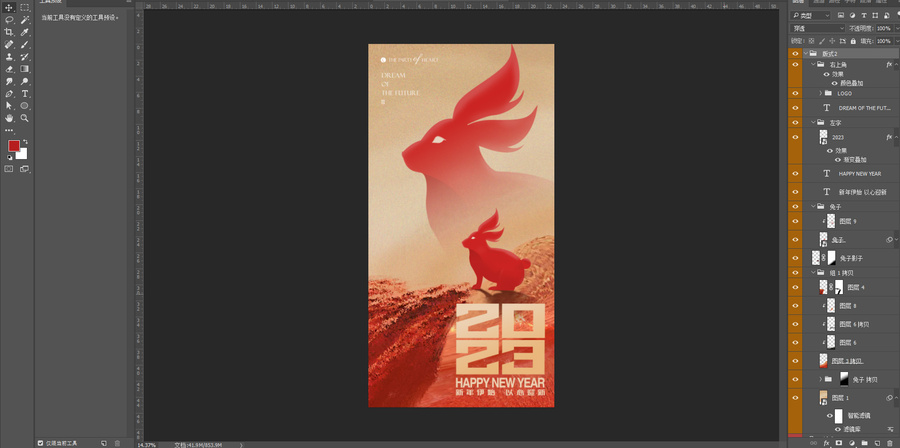Filter layers by pixel layers icon
900x448 pixels.
point(841,15)
